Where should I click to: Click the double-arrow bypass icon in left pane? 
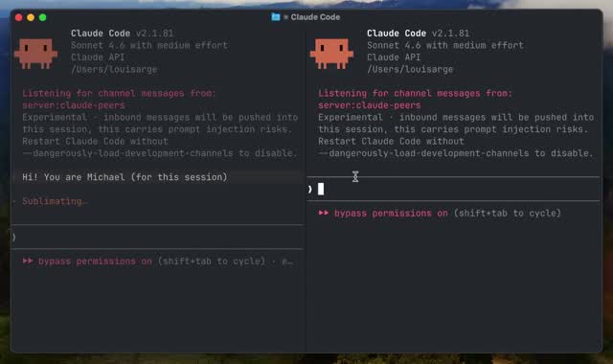28,261
